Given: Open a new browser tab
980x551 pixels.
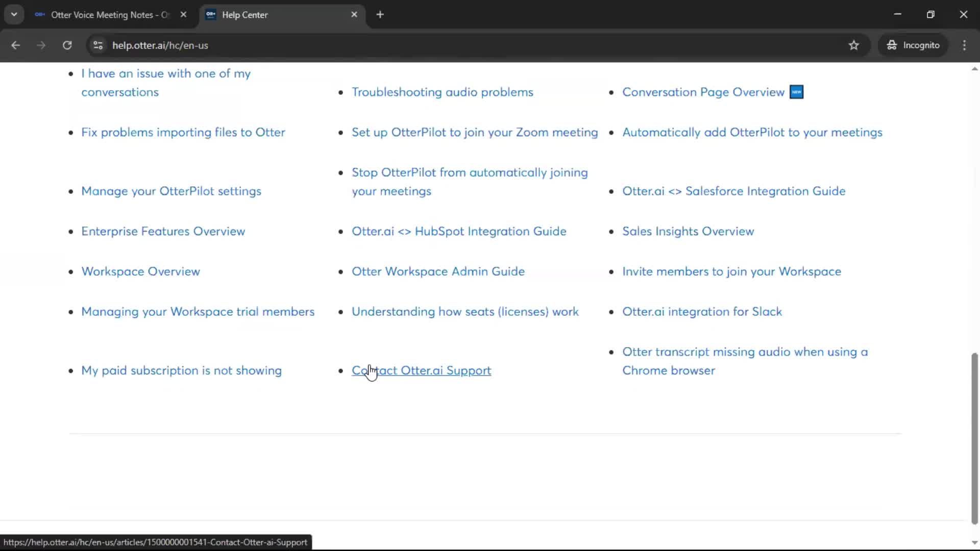Looking at the screenshot, I should point(380,15).
